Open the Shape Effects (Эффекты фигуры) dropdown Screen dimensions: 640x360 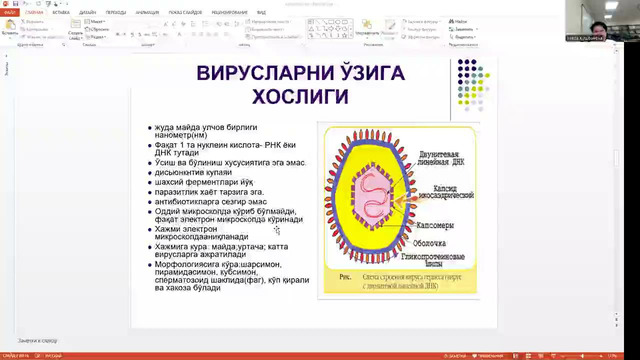pyautogui.click(x=421, y=37)
